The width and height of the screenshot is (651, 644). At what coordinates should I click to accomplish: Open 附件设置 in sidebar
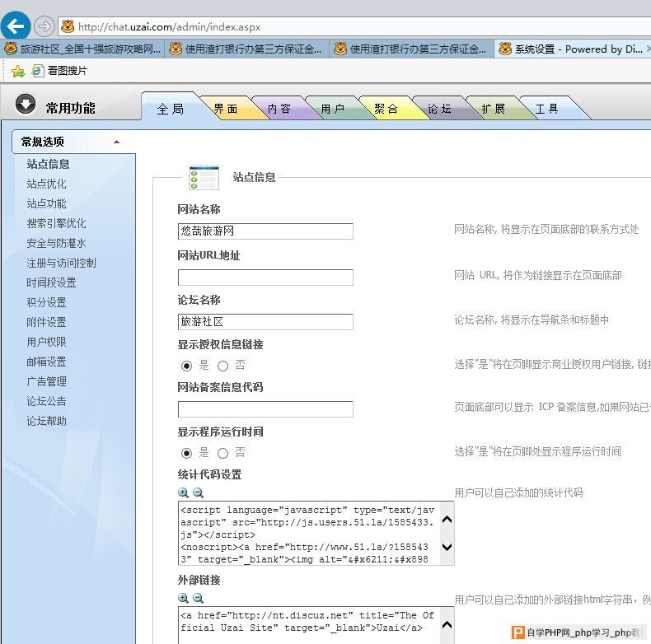(x=46, y=322)
